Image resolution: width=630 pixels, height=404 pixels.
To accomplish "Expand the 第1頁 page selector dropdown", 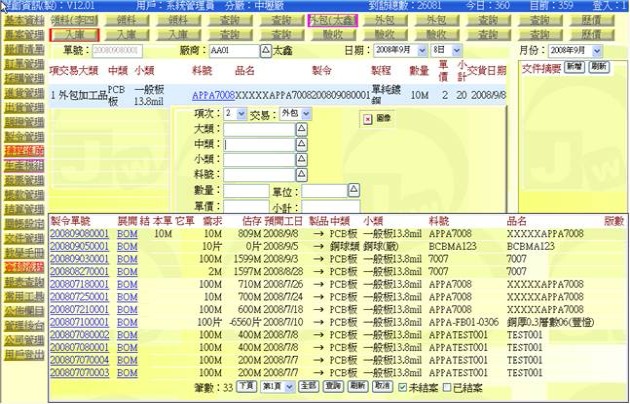I will (x=289, y=385).
